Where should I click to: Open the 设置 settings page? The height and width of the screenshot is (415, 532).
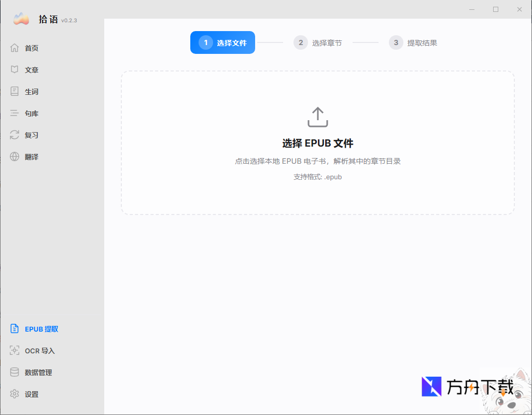click(31, 394)
